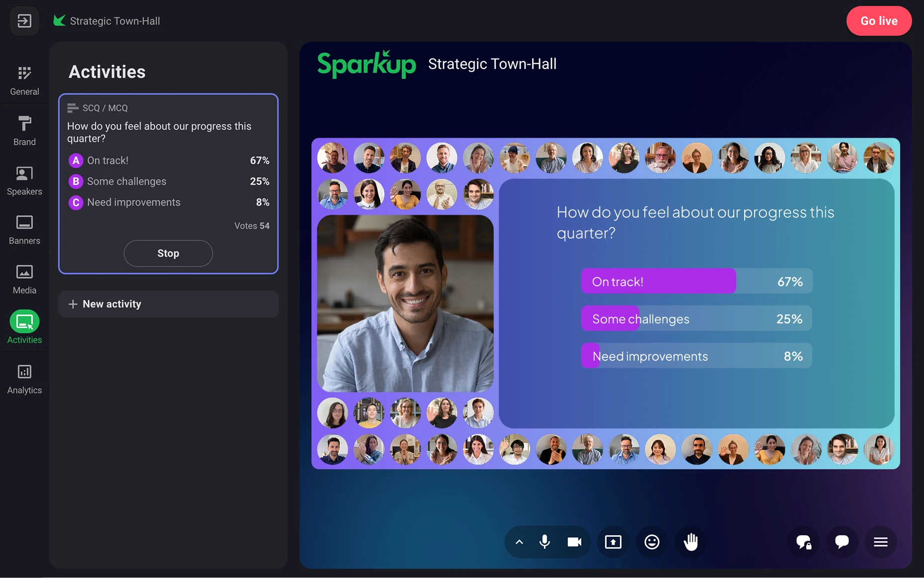Viewport: 924px width, 578px height.
Task: Stop the running poll activity
Action: click(168, 253)
